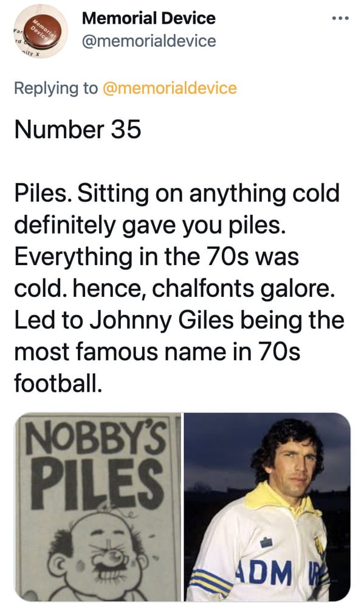Open the three-dot more options menu
The image size is (364, 610).
coord(340,18)
